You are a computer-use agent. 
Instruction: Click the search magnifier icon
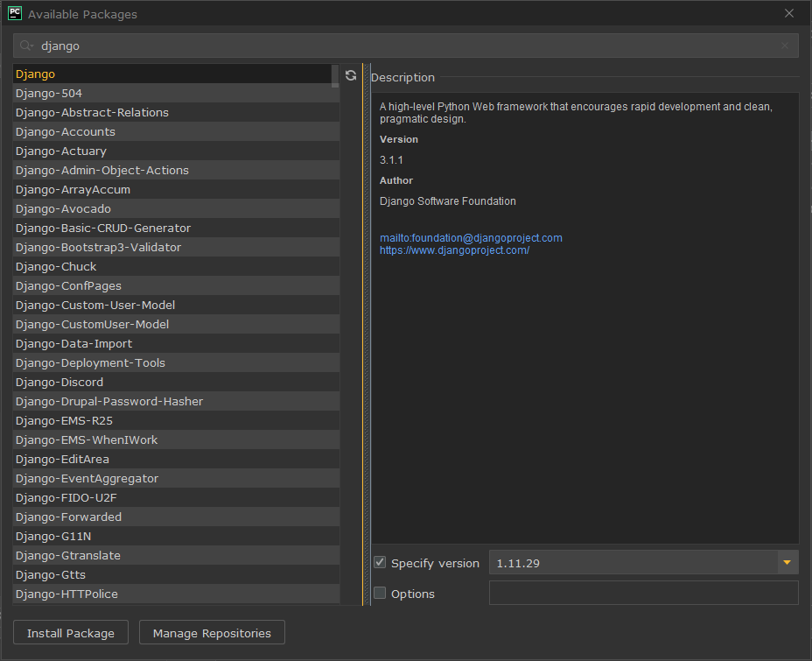(x=26, y=46)
